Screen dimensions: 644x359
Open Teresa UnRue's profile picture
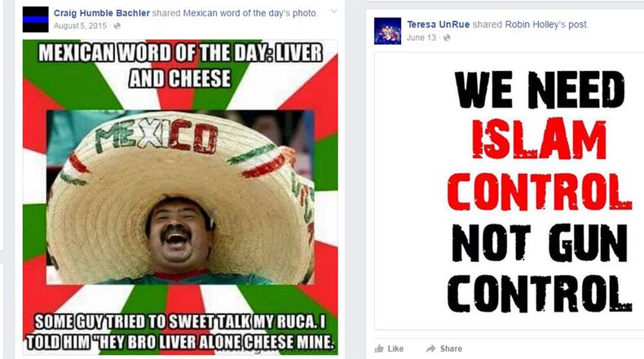[x=387, y=31]
